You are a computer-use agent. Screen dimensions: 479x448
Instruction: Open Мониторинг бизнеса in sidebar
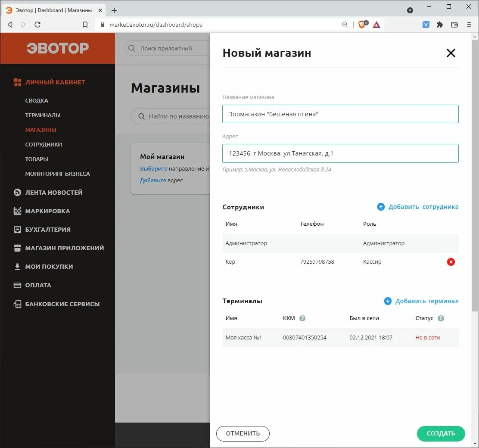click(57, 174)
